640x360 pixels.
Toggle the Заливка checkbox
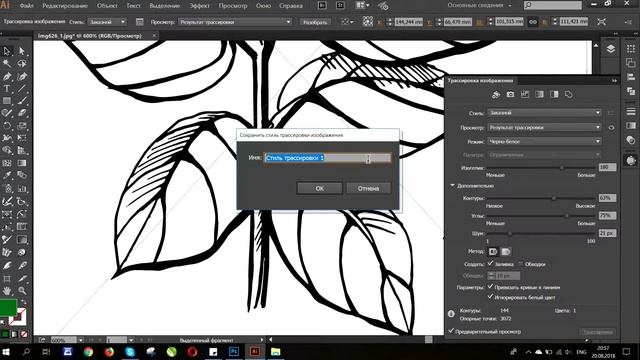(x=491, y=264)
